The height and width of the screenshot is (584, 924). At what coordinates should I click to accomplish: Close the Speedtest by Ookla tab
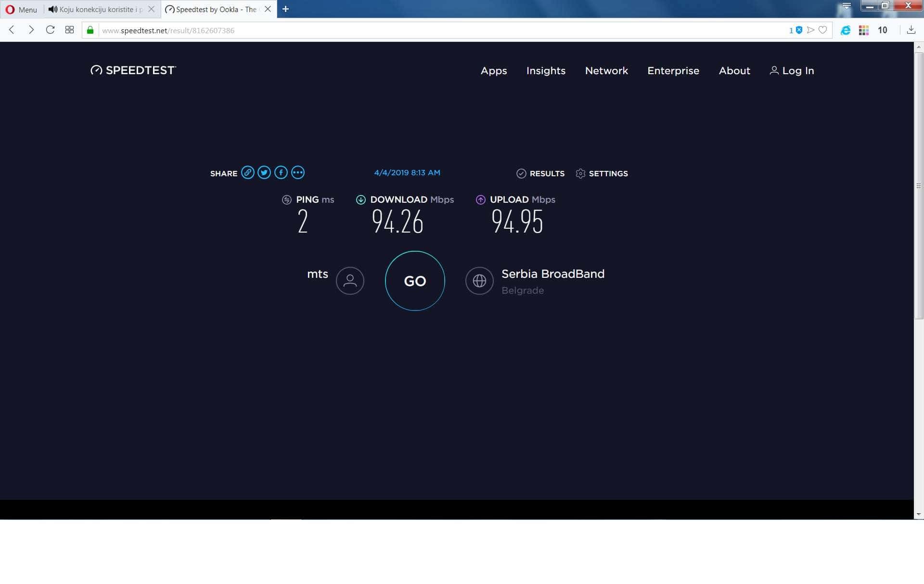click(268, 9)
